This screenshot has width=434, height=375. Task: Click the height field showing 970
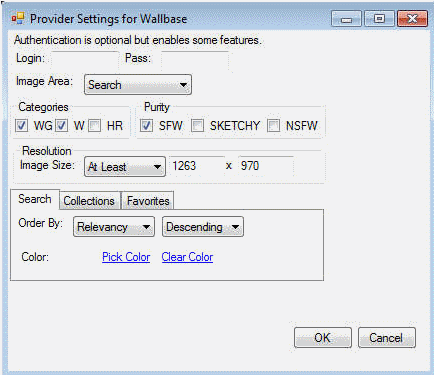pyautogui.click(x=266, y=166)
